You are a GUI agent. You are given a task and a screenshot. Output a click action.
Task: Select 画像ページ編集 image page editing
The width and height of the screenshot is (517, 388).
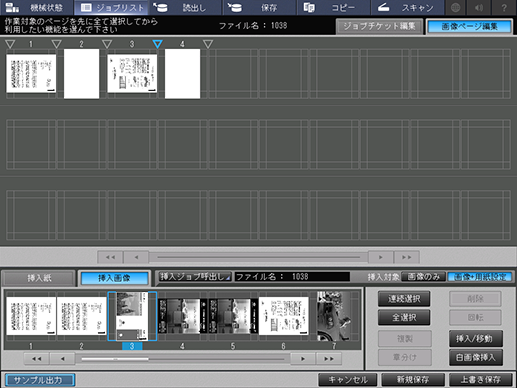pos(469,26)
